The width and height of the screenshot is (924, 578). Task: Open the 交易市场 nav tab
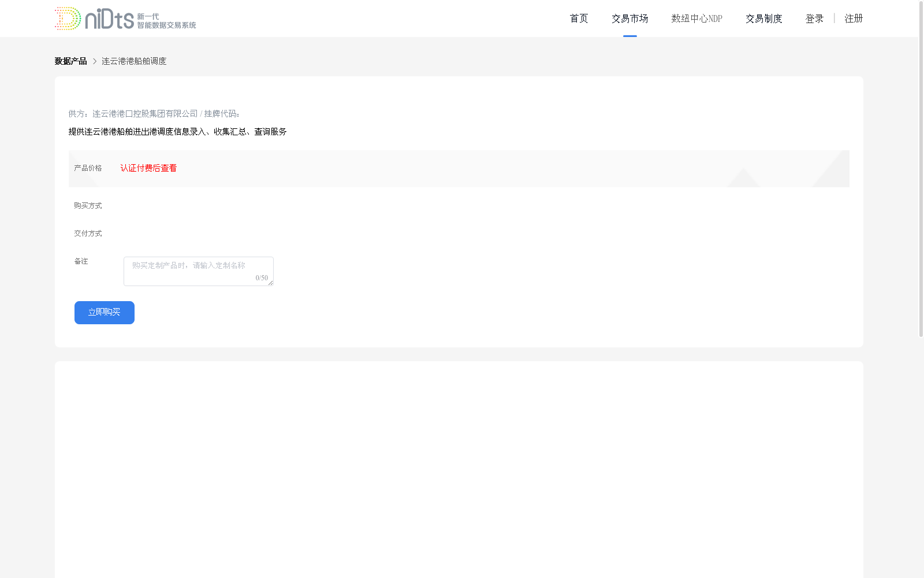point(629,18)
